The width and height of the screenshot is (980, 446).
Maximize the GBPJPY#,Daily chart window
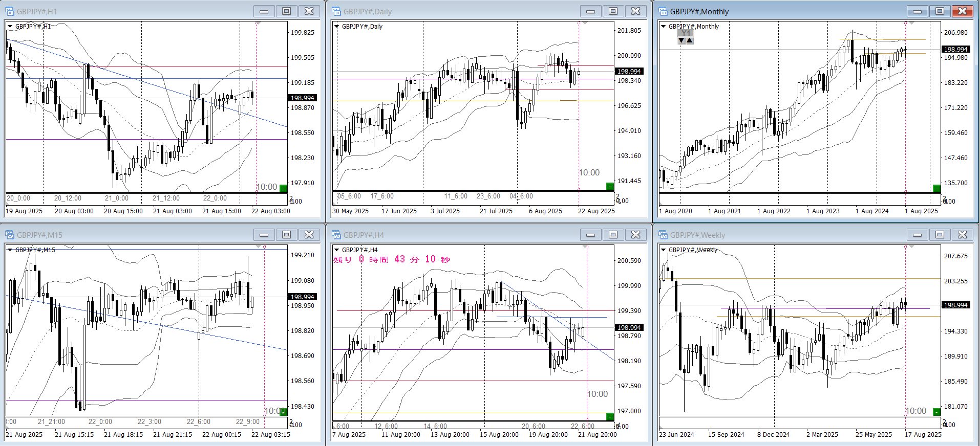pos(613,11)
